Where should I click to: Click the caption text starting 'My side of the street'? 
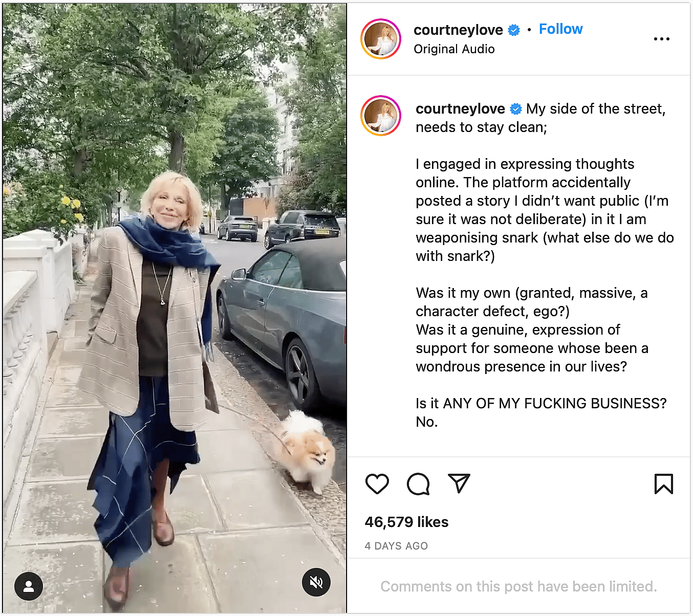point(595,109)
